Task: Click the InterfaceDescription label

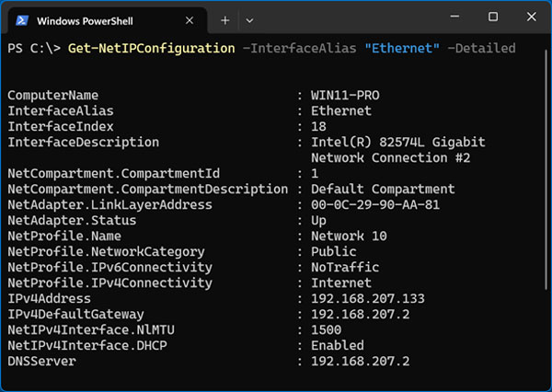Action: [84, 143]
